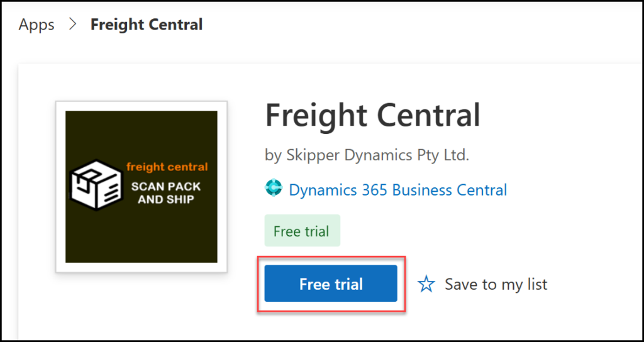This screenshot has width=644, height=342.
Task: Toggle the star icon to save app
Action: (426, 284)
